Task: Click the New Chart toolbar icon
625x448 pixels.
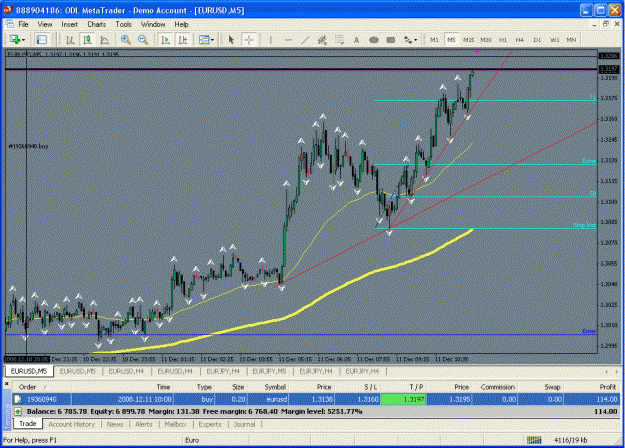Action: click(x=15, y=40)
